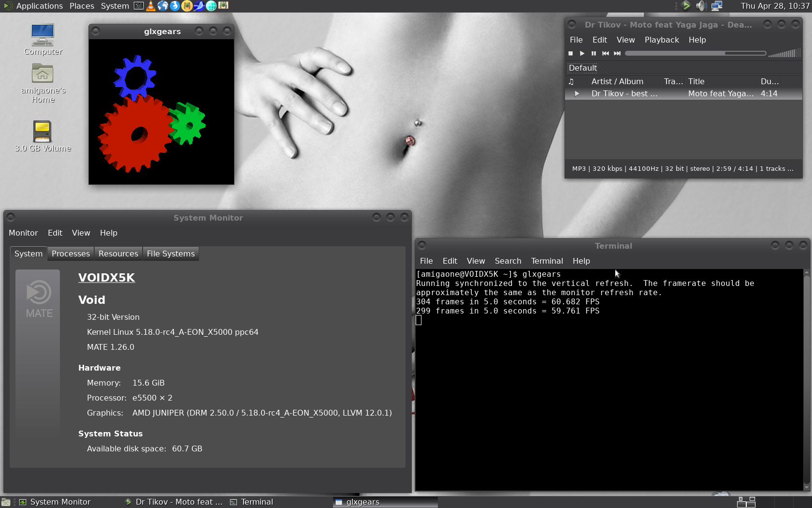
Task: Click Artist / Album column header
Action: tap(624, 81)
